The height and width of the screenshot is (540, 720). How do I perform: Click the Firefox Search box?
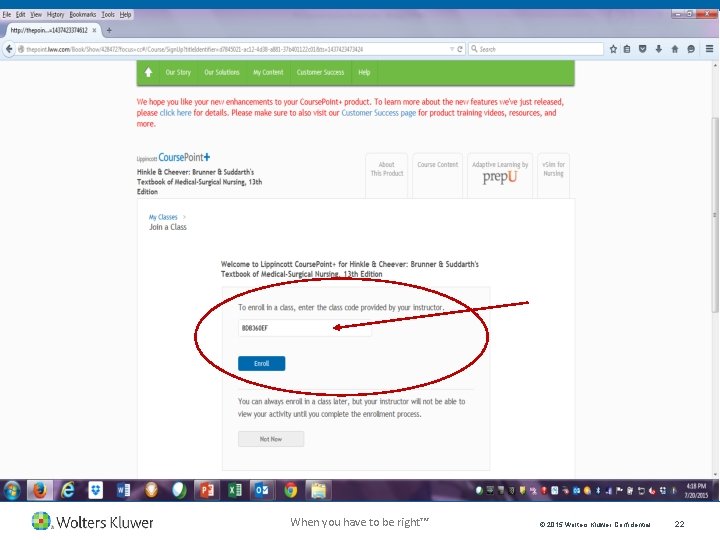[536, 49]
